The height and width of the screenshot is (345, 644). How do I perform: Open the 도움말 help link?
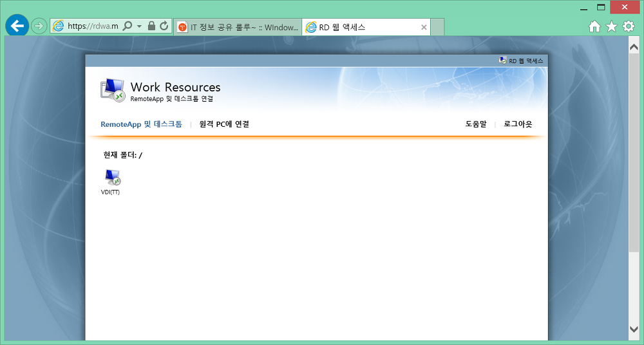tap(476, 124)
